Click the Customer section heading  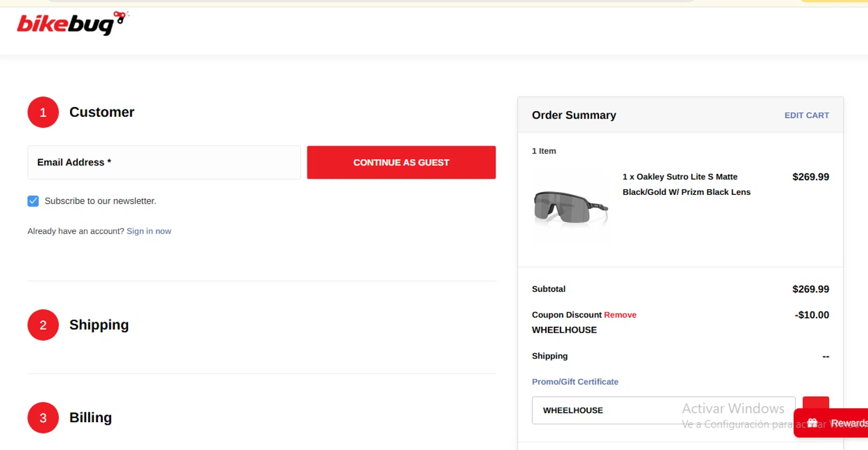[x=102, y=112]
